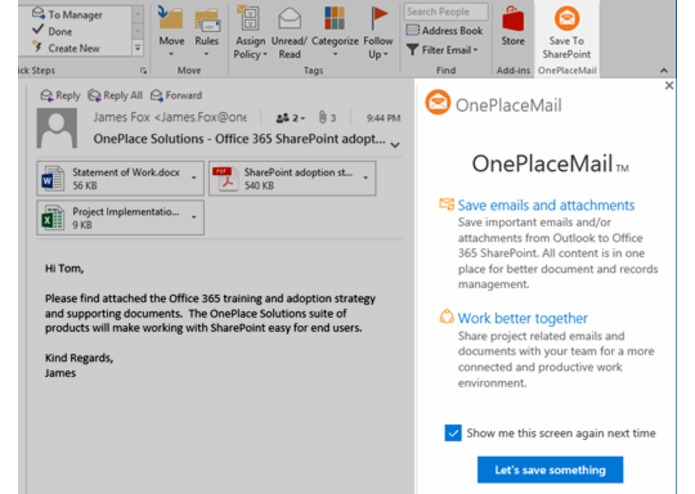Open the Quick Steps dialog launcher
695x494 pixels.
(x=143, y=70)
